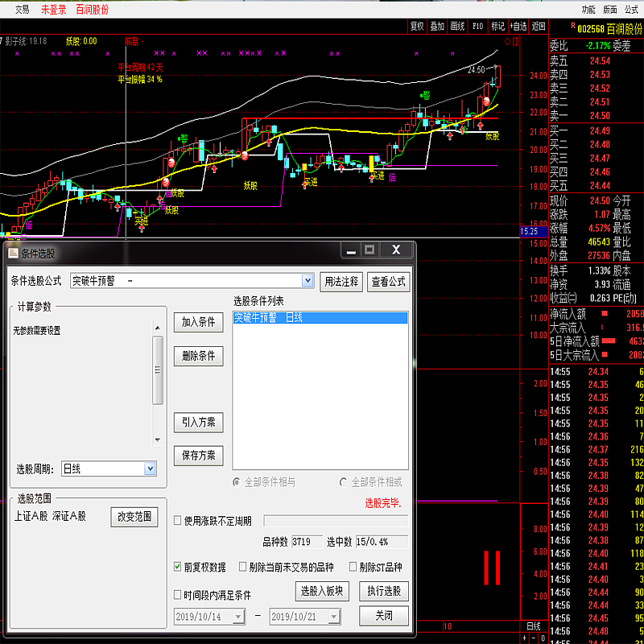Click the 日线 period tab below chart
This screenshot has height=644, width=644.
tap(534, 626)
